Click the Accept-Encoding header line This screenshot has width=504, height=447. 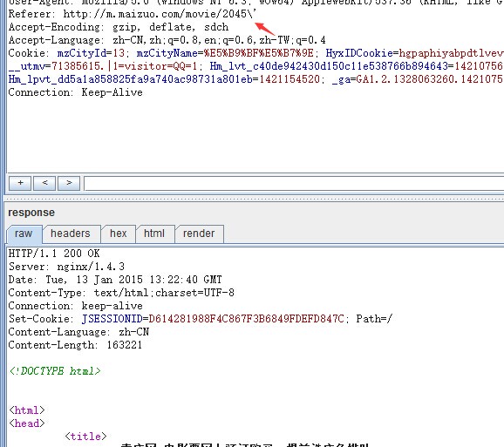(119, 27)
